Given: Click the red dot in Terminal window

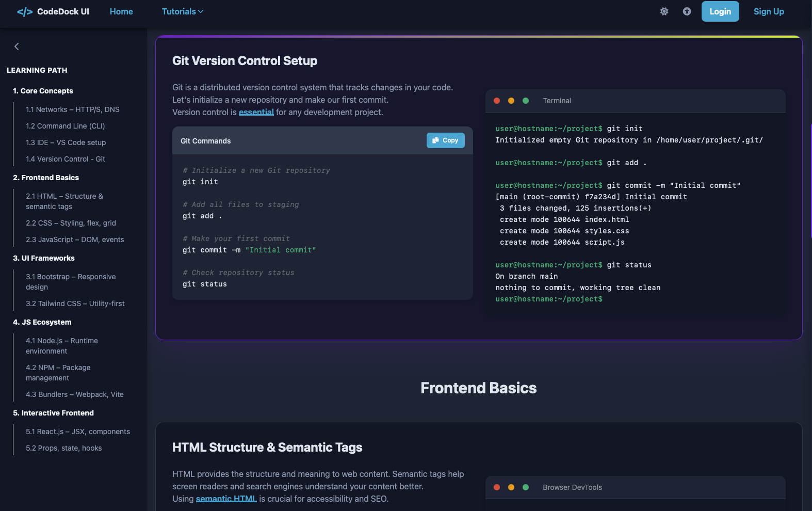Looking at the screenshot, I should (x=497, y=101).
